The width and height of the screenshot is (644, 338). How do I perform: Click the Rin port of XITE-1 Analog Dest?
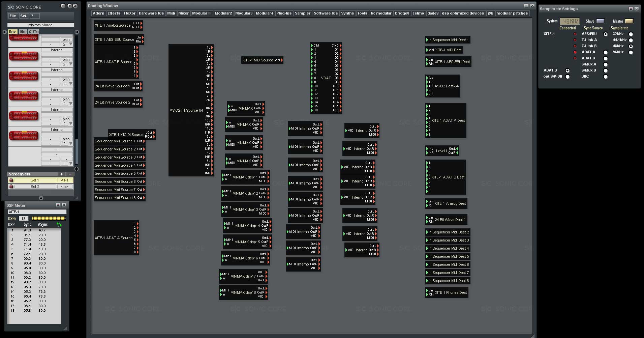427,205
